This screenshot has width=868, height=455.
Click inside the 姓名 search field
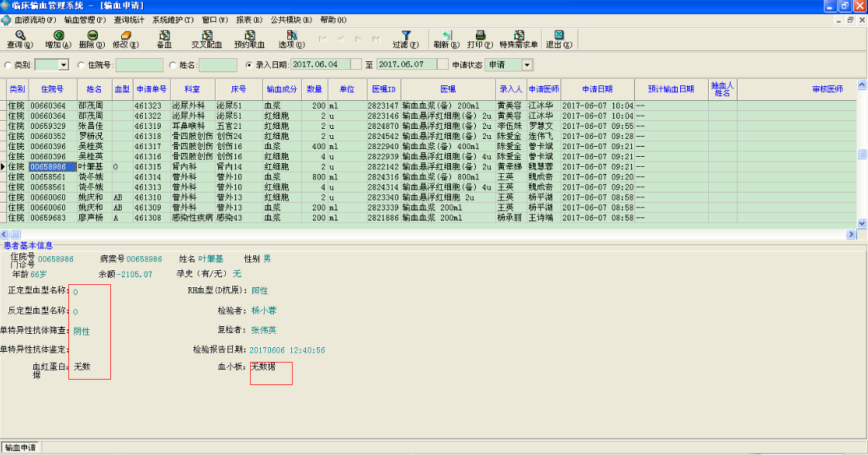pyautogui.click(x=218, y=64)
